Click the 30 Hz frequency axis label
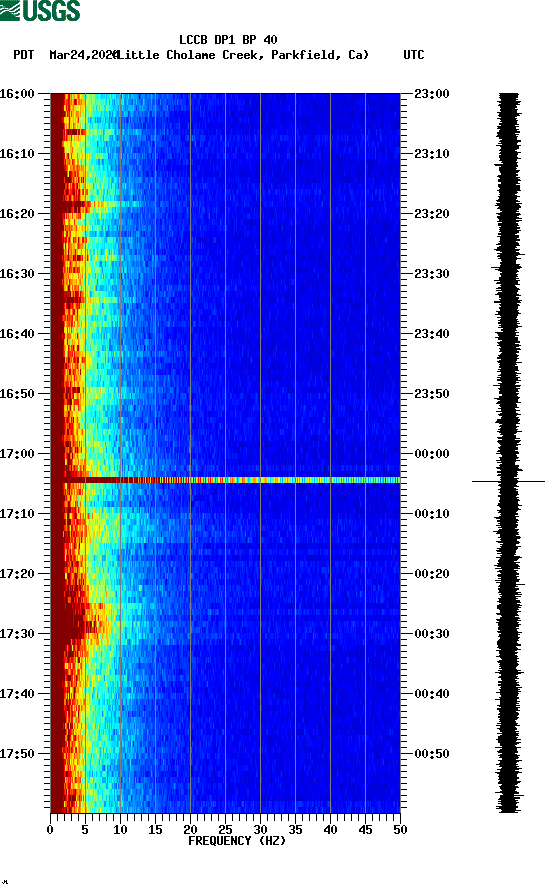This screenshot has height=893, width=552. [260, 830]
